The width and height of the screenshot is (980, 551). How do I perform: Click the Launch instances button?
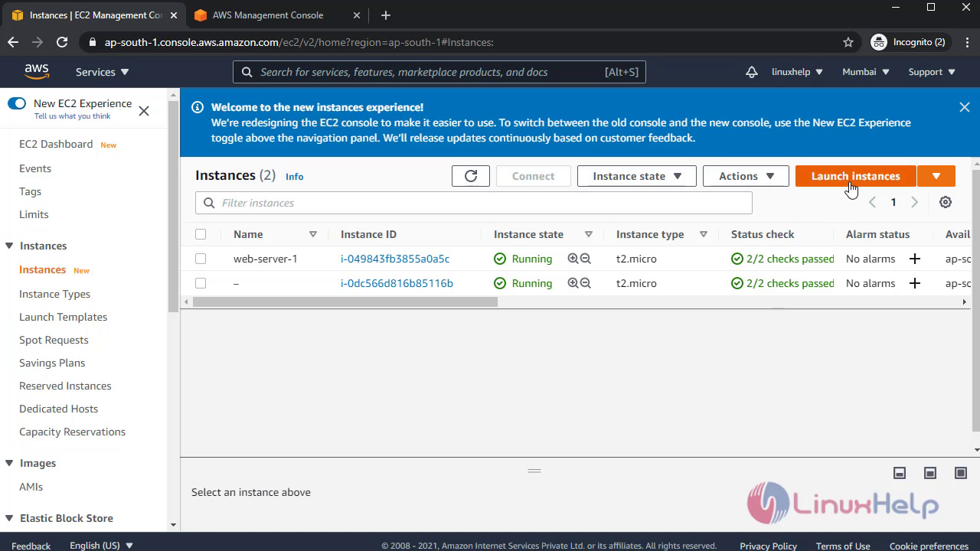pyautogui.click(x=855, y=176)
